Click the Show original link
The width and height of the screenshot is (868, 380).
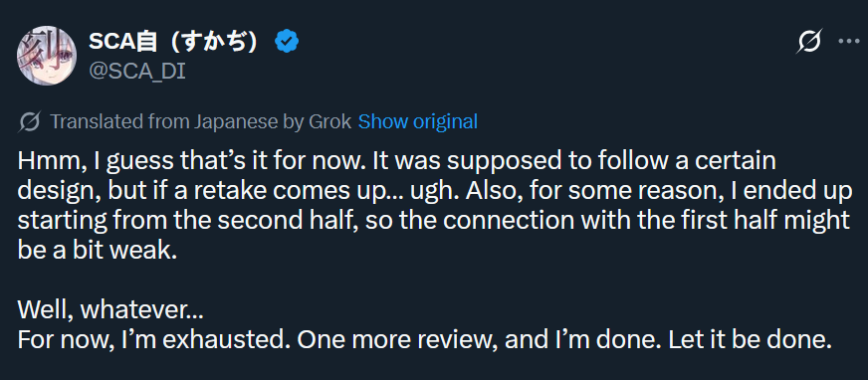417,121
